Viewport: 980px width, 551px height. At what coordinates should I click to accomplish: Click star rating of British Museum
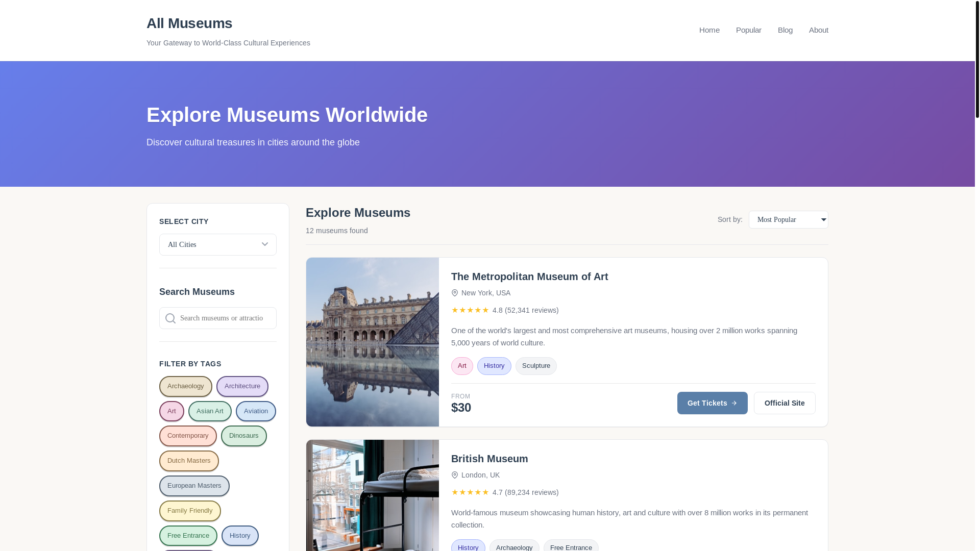tap(470, 492)
